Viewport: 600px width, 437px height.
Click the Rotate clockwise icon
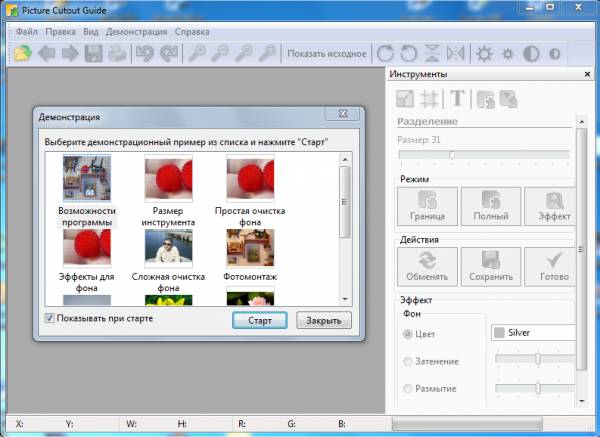(385, 54)
